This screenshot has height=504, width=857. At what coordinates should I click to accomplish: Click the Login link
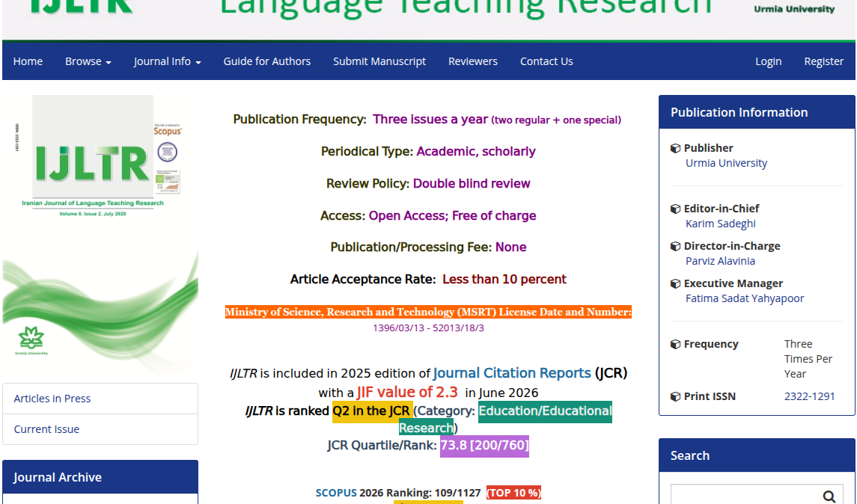(x=768, y=62)
